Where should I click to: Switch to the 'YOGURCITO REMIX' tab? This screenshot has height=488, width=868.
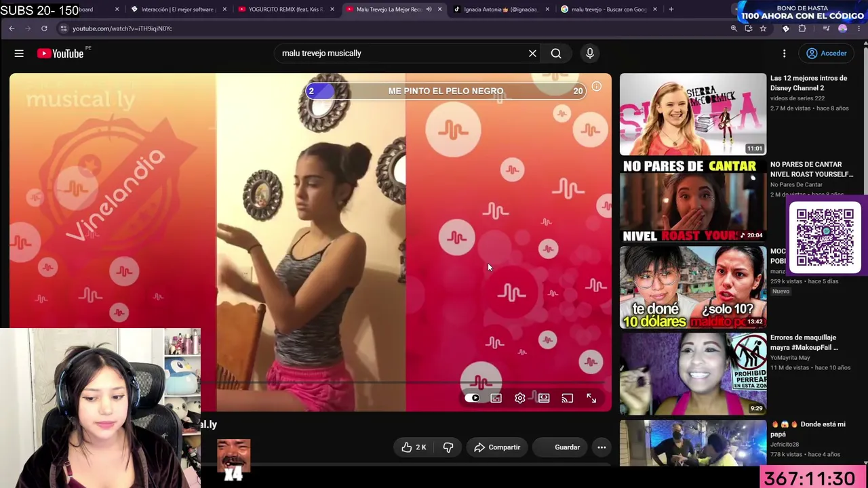point(285,9)
